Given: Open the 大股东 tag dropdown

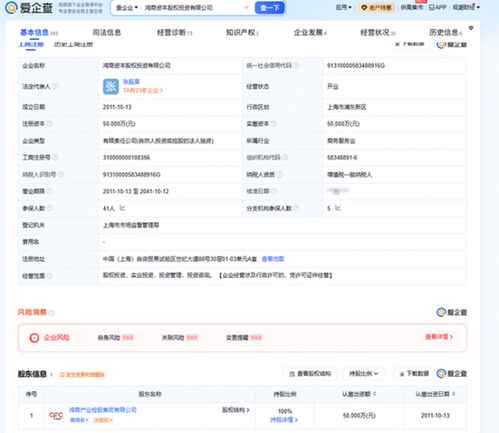Looking at the screenshot, I should [103, 420].
